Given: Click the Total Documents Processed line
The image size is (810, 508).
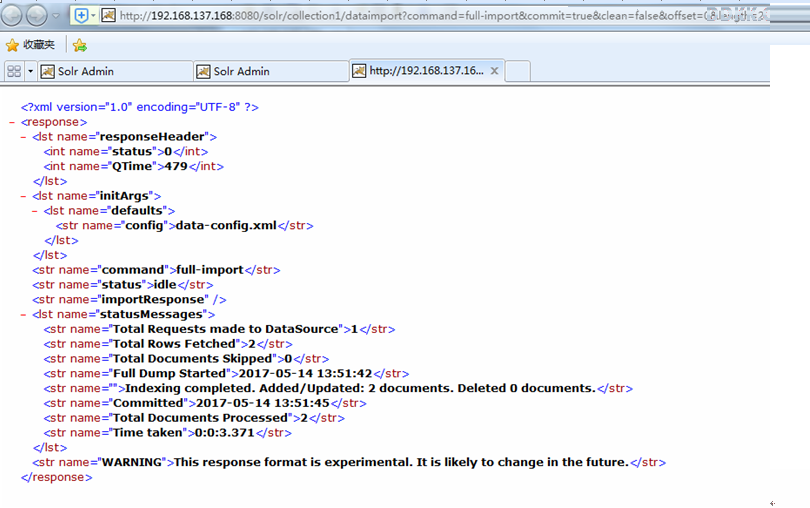Looking at the screenshot, I should pyautogui.click(x=194, y=418).
